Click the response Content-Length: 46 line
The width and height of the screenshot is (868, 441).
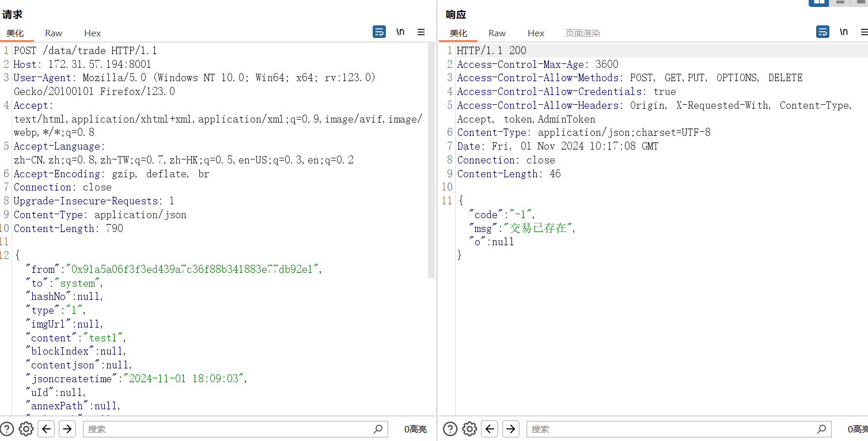[x=509, y=174]
